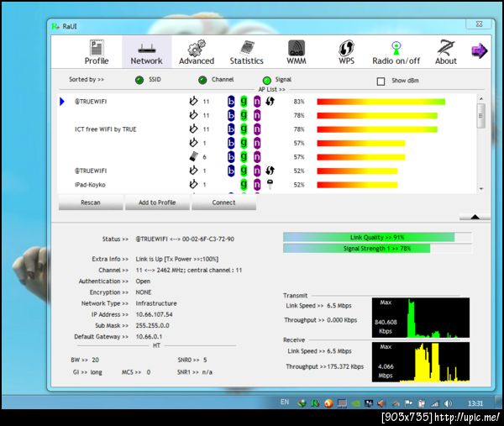The width and height of the screenshot is (504, 426).
Task: Open WMM QoS icon
Action: (297, 48)
